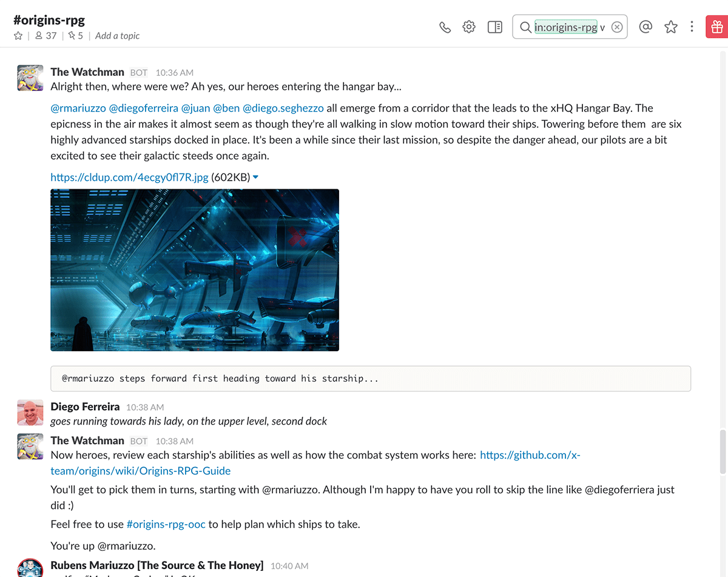Toggle the channel details pane icon
The width and height of the screenshot is (728, 577).
[x=495, y=27]
